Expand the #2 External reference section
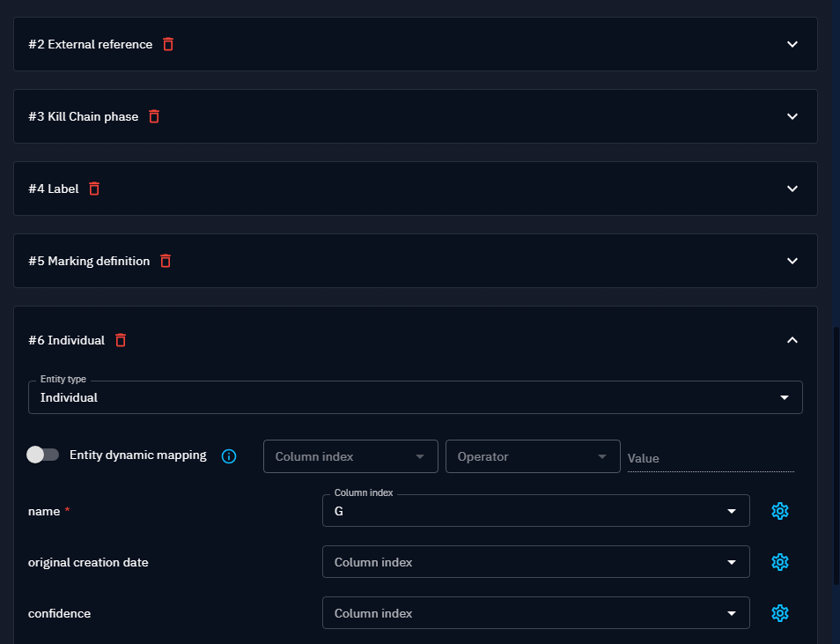This screenshot has height=644, width=840. coord(792,44)
